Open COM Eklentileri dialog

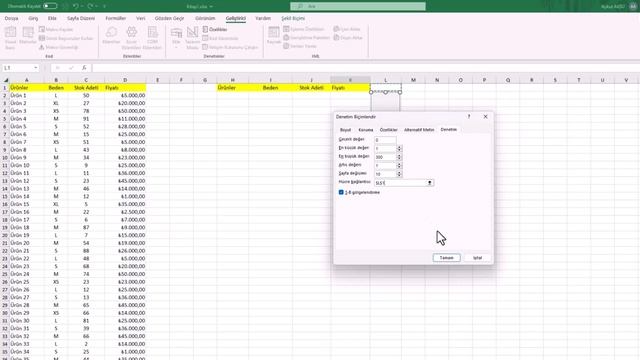tap(152, 38)
